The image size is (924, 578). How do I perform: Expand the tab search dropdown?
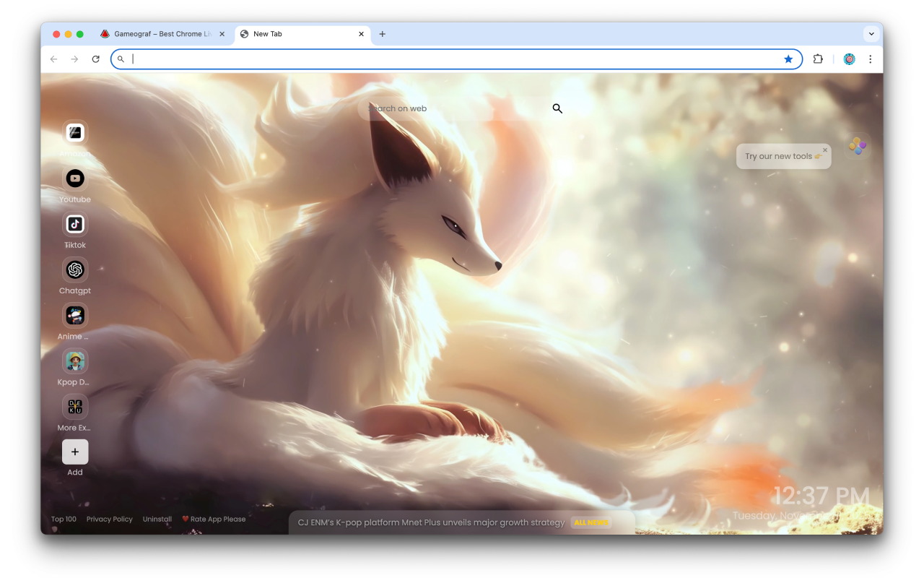point(871,34)
